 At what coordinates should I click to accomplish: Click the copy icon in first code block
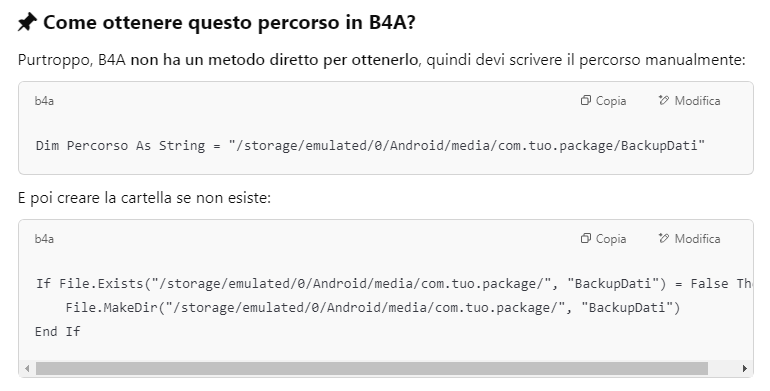585,100
